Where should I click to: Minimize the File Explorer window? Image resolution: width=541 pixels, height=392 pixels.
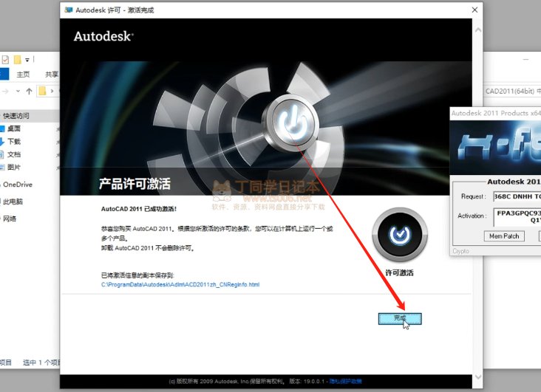point(525,60)
